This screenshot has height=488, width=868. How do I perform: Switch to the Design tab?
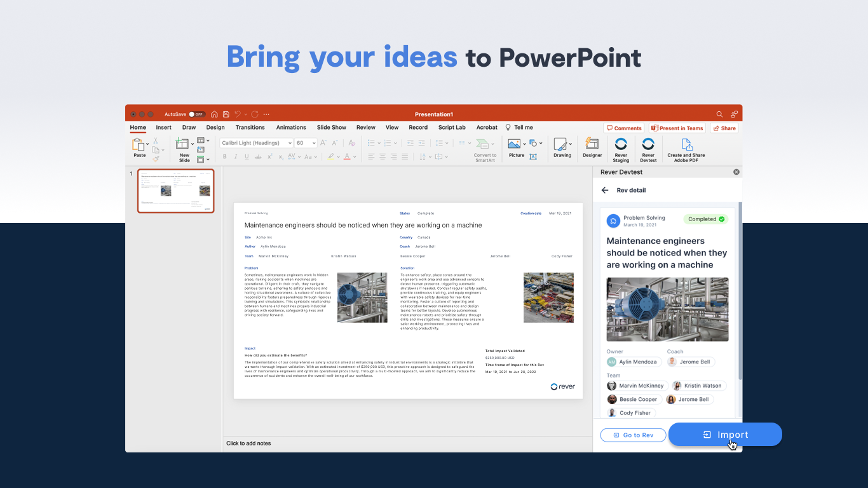click(215, 128)
